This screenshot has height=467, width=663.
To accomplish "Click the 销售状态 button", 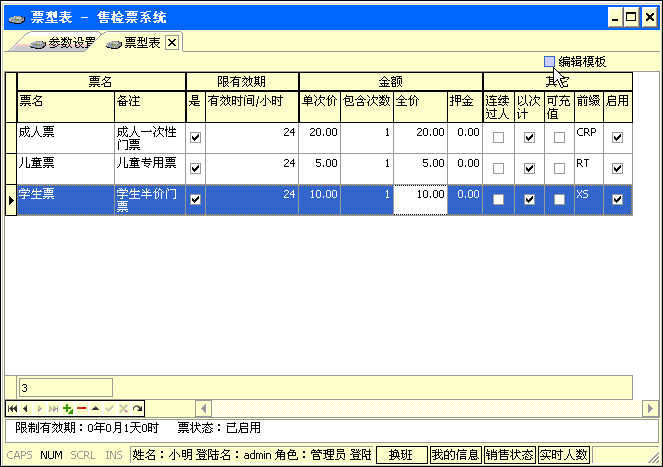I will [509, 455].
